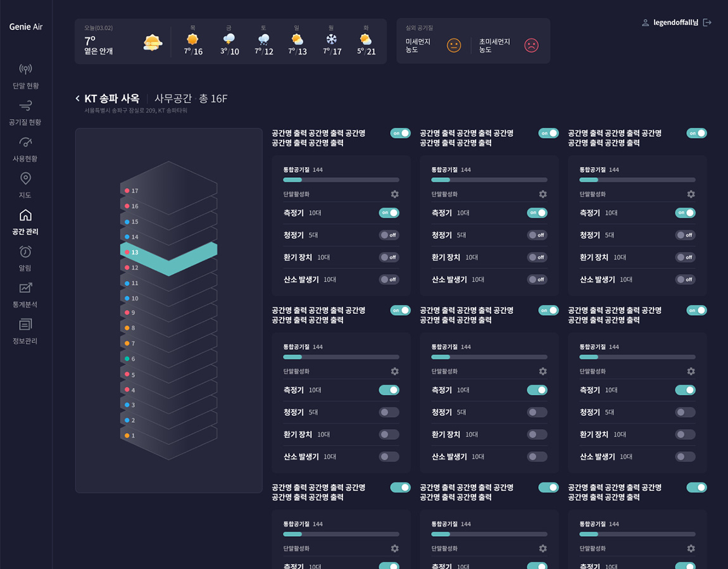The image size is (728, 569).
Task: Toggle 측정기 switch in first top card
Action: pos(389,213)
